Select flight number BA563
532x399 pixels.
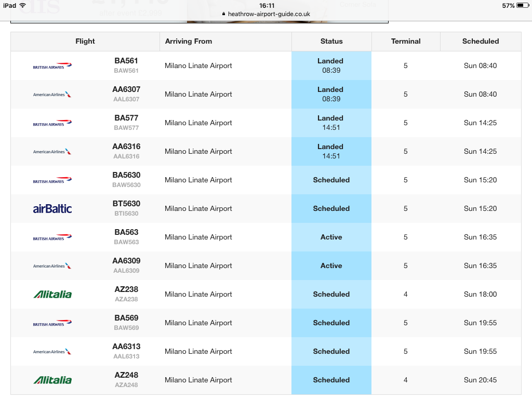click(x=126, y=232)
